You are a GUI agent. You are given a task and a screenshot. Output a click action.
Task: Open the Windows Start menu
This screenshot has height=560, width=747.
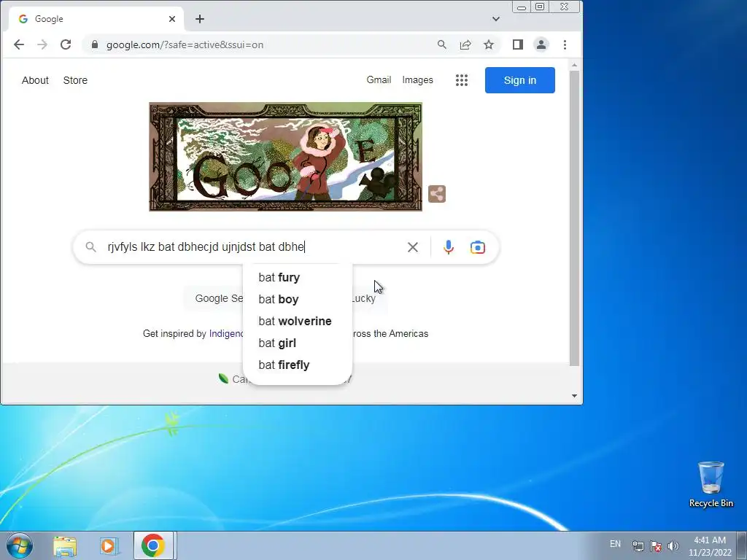pyautogui.click(x=20, y=545)
